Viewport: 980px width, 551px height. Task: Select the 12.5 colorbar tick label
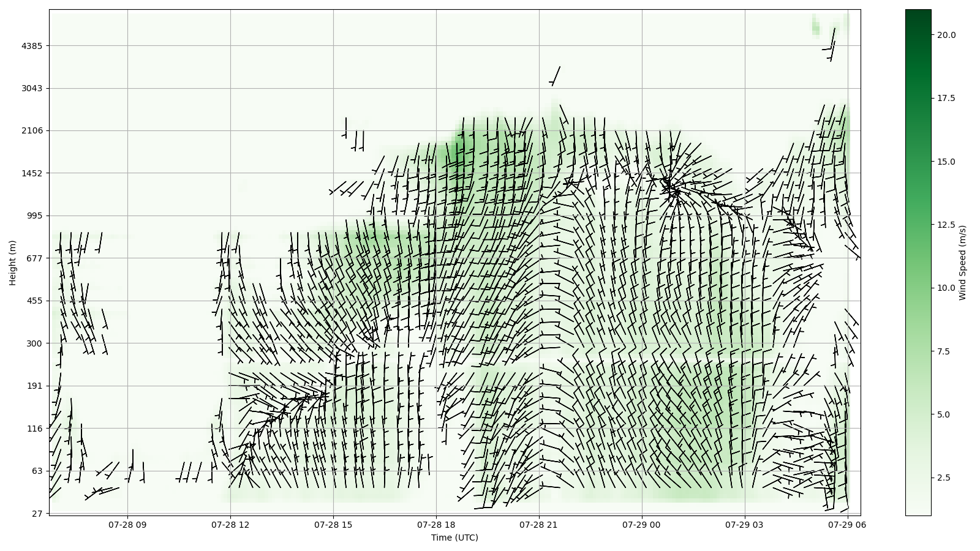pyautogui.click(x=946, y=225)
